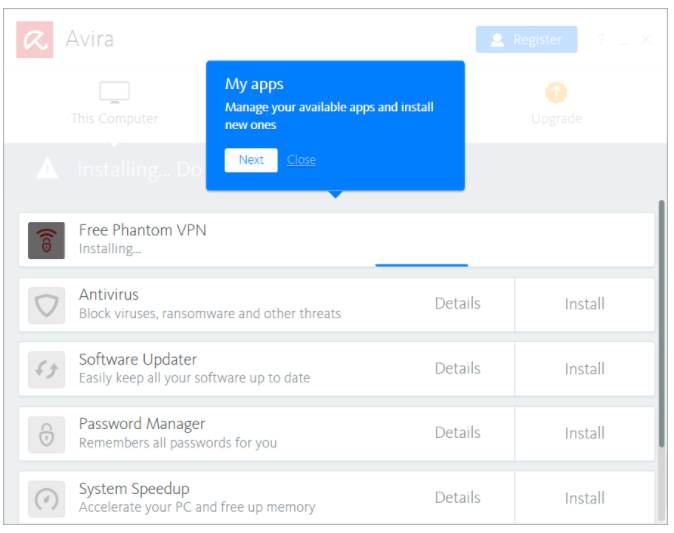Install Software Updater
The width and height of the screenshot is (674, 533).
(584, 369)
